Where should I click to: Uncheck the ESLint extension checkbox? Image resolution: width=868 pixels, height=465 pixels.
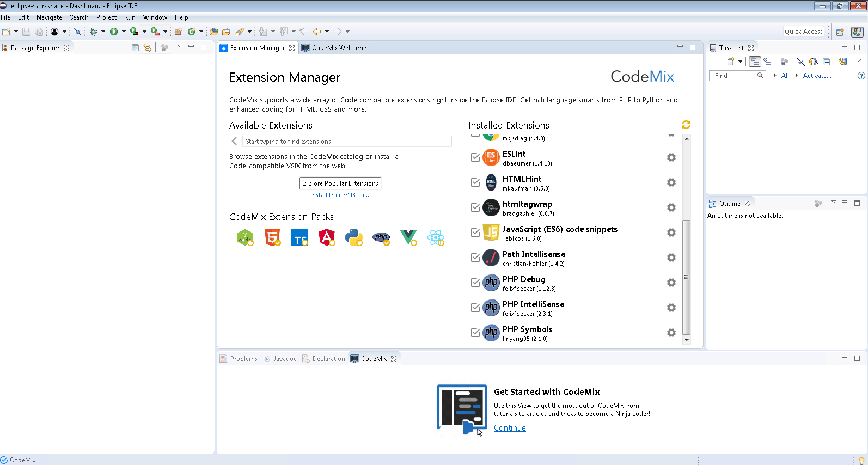[x=475, y=157]
